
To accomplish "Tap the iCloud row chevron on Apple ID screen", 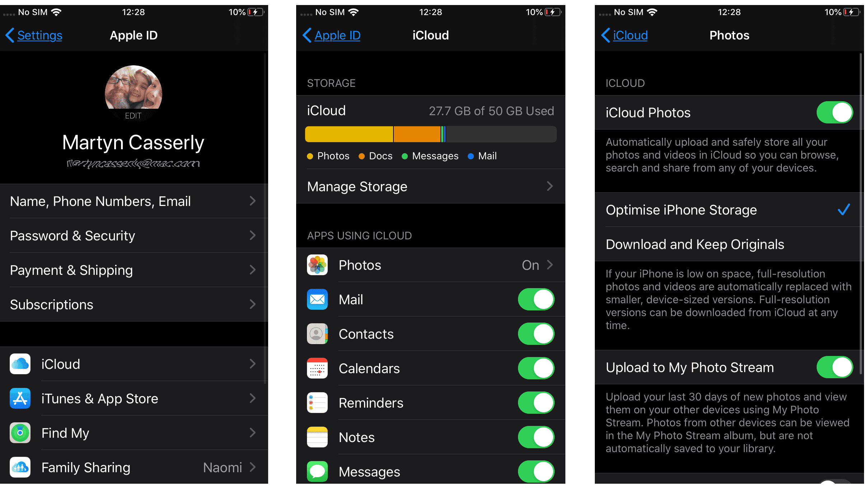I will click(x=253, y=364).
